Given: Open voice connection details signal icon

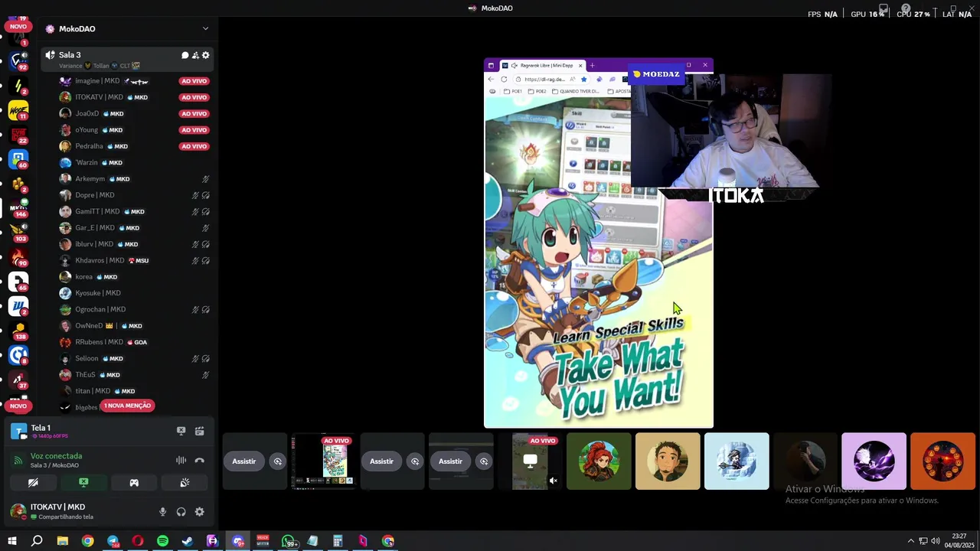Looking at the screenshot, I should 18,461.
